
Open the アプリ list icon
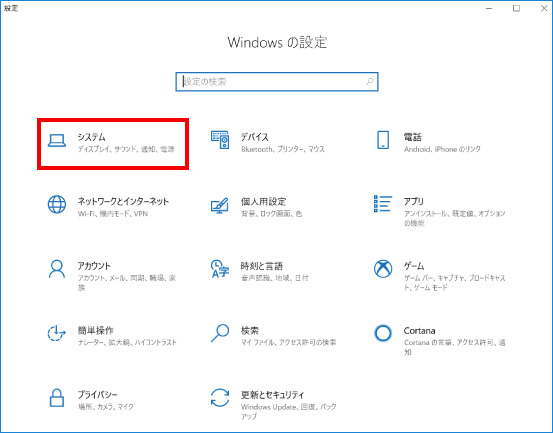[x=383, y=204]
